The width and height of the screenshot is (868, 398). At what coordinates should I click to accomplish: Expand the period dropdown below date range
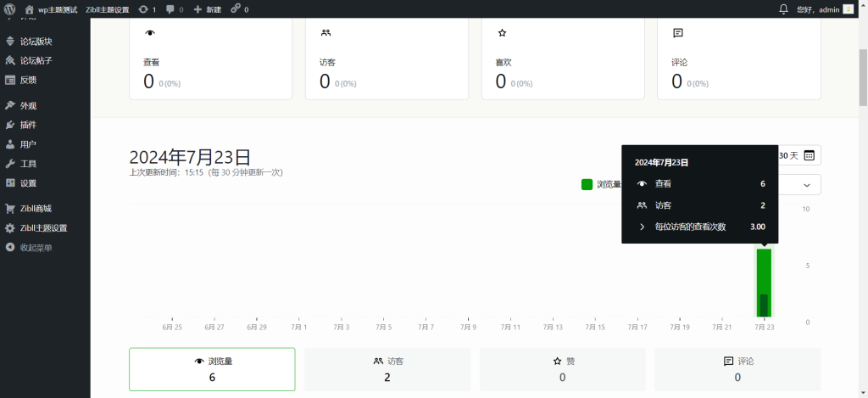pos(805,184)
